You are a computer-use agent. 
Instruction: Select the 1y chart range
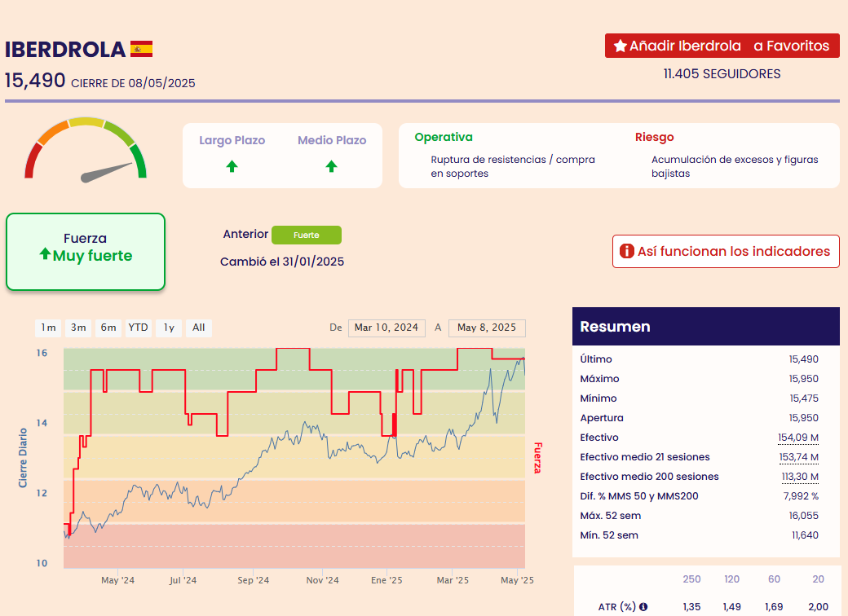pos(169,328)
